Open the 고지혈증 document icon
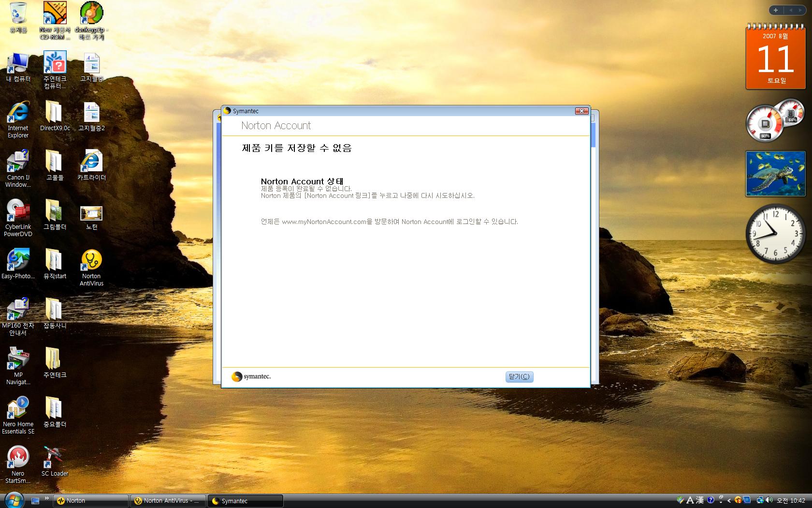This screenshot has width=812, height=508. click(x=91, y=67)
